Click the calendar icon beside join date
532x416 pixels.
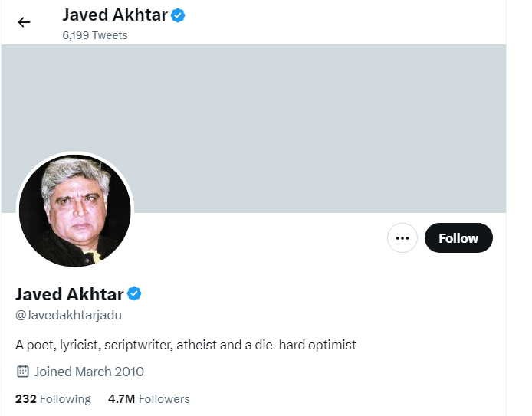[x=23, y=372]
